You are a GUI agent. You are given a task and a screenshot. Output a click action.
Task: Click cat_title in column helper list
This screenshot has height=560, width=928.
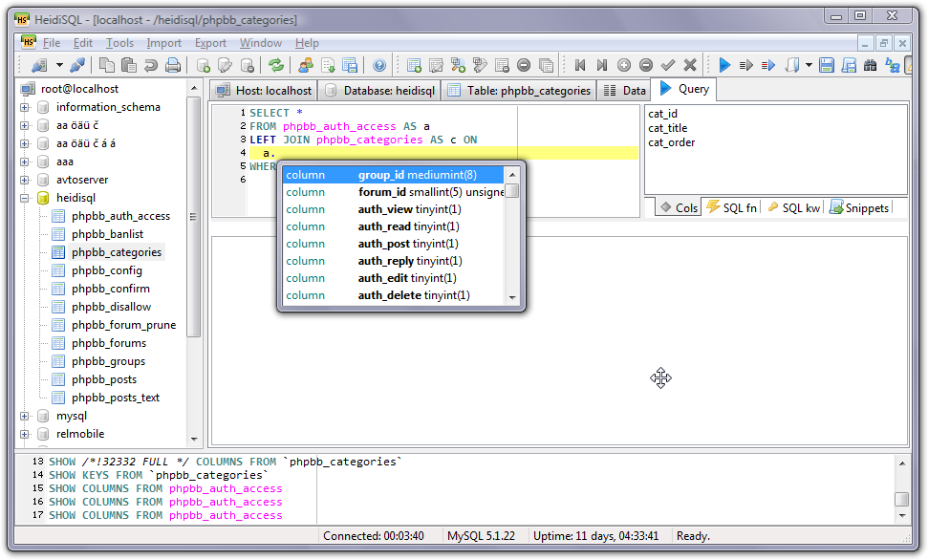coord(668,128)
